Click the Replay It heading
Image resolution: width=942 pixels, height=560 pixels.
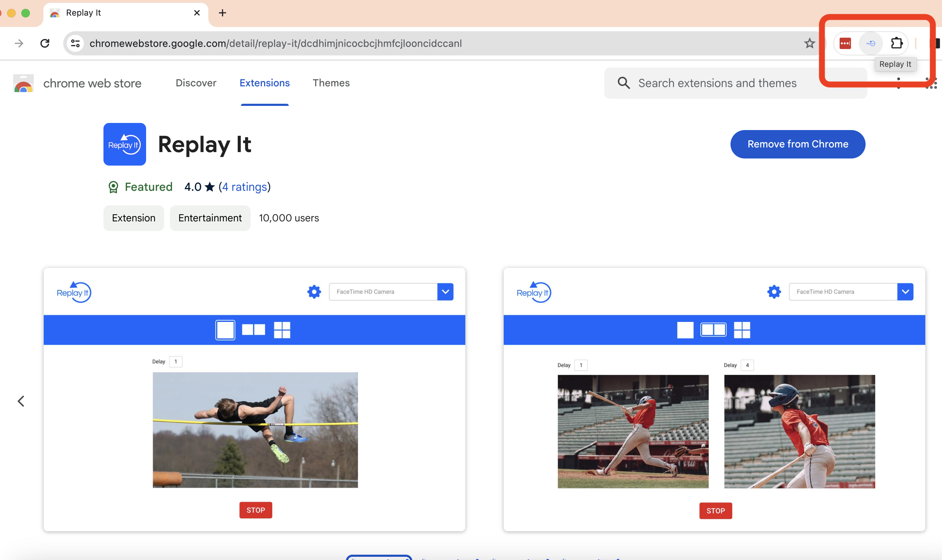tap(204, 144)
